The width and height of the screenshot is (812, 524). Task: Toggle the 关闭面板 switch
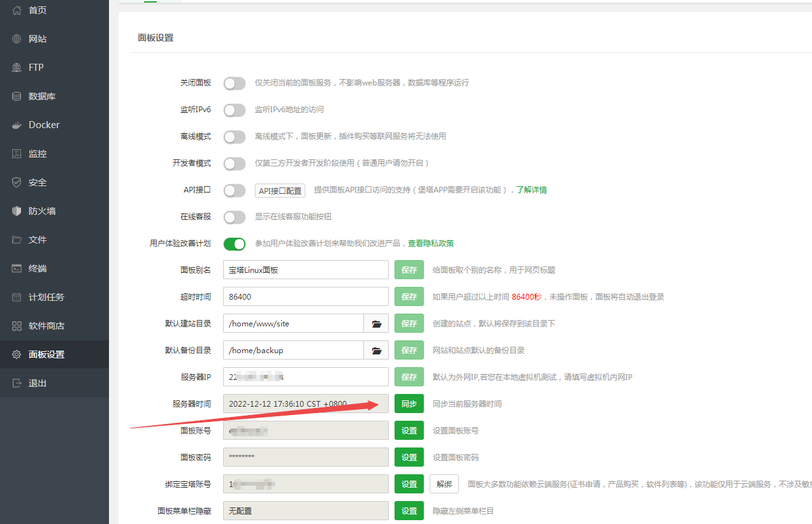235,83
